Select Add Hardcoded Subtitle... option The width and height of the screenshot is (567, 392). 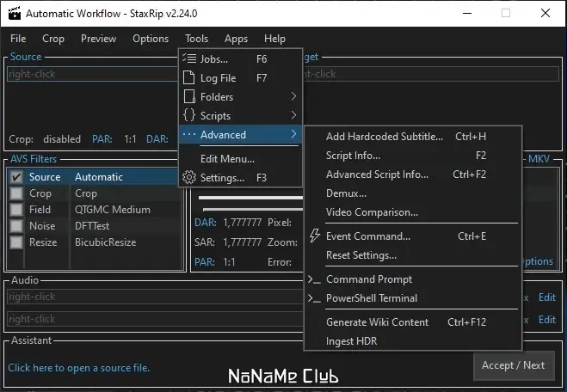point(413,137)
